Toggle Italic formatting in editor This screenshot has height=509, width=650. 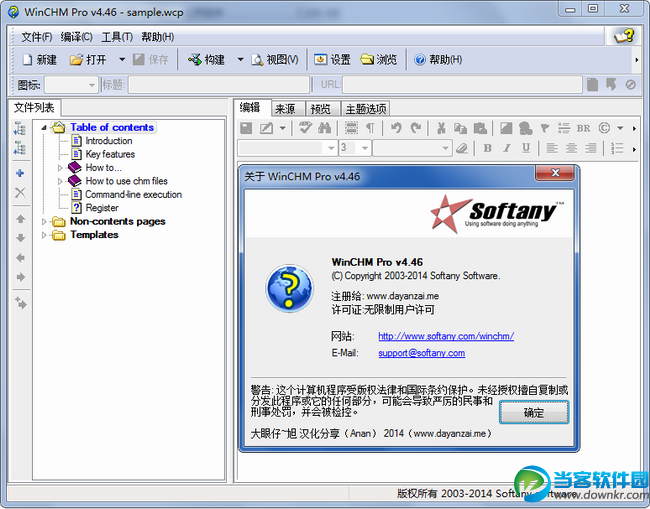507,148
